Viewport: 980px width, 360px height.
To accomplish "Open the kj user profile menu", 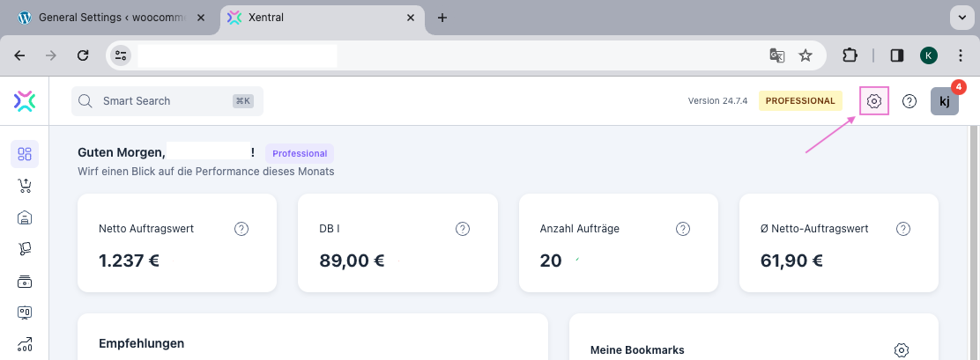I will pyautogui.click(x=944, y=101).
